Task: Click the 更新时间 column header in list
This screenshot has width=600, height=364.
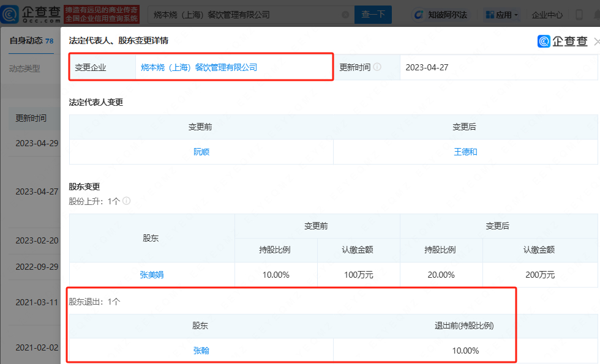Action: click(x=31, y=118)
